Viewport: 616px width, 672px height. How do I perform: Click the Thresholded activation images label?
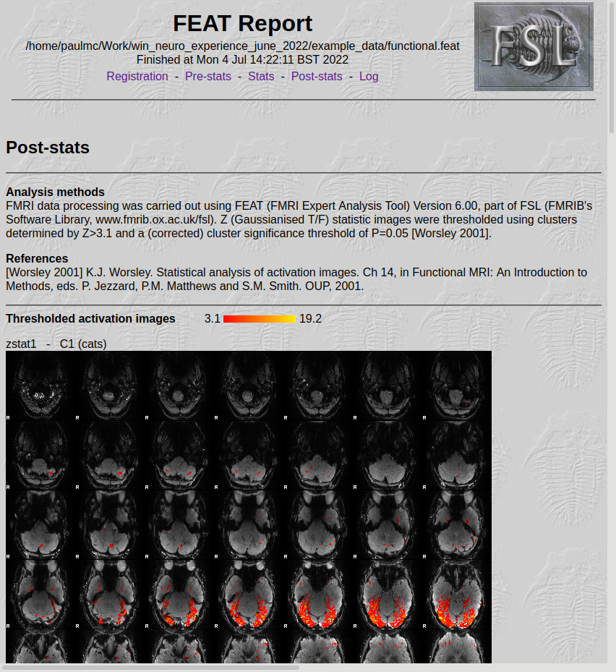[x=90, y=319]
